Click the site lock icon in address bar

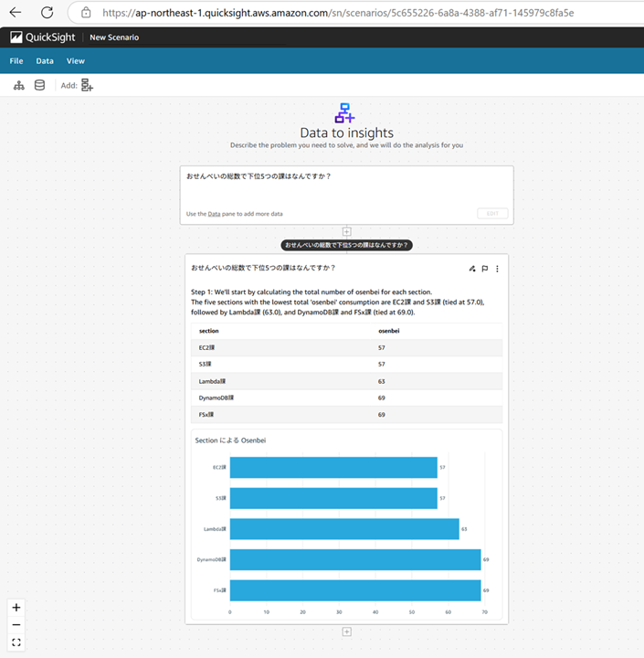[86, 13]
